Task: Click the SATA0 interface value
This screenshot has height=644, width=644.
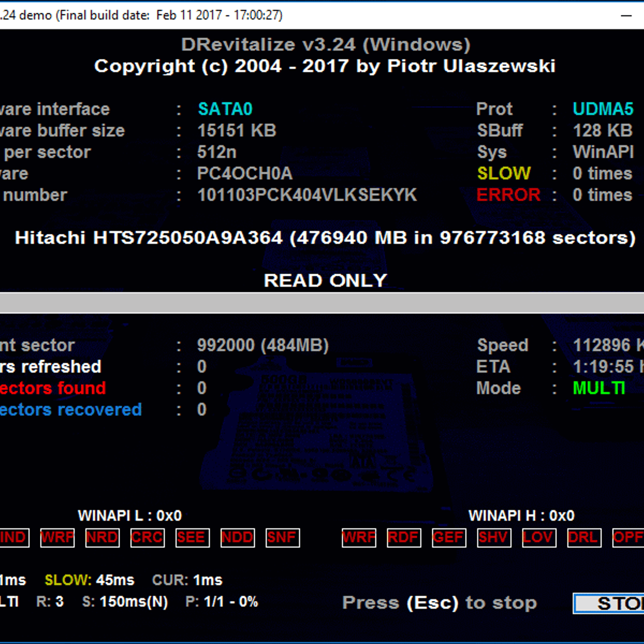Action: point(225,109)
